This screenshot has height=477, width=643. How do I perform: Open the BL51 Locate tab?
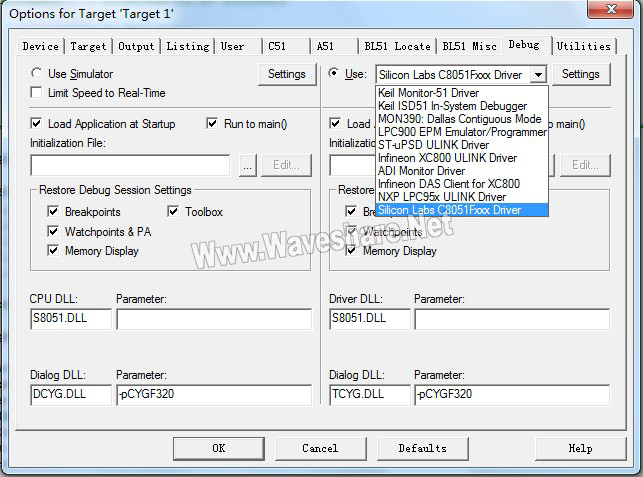pos(397,46)
